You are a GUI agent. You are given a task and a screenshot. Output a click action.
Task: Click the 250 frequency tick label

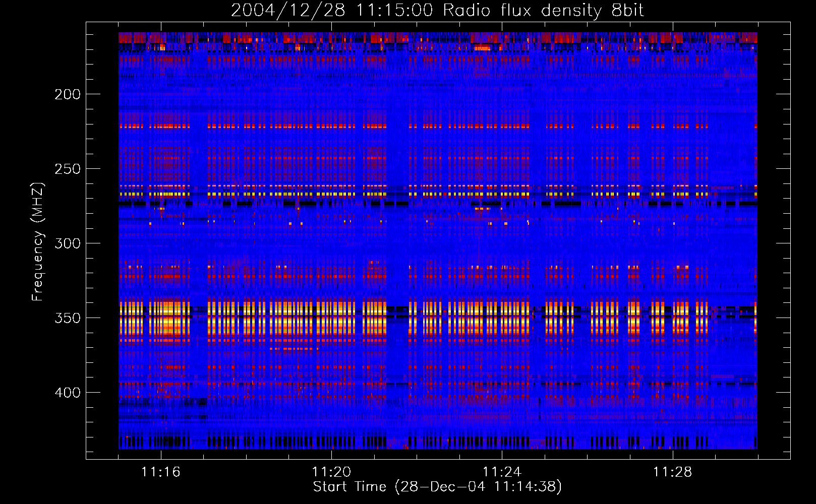(x=68, y=169)
